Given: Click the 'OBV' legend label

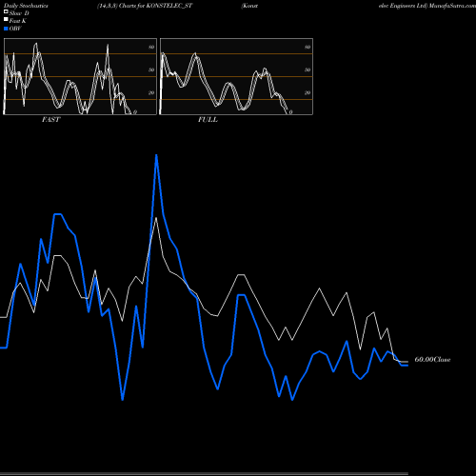Looking at the screenshot, I should 15,29.
